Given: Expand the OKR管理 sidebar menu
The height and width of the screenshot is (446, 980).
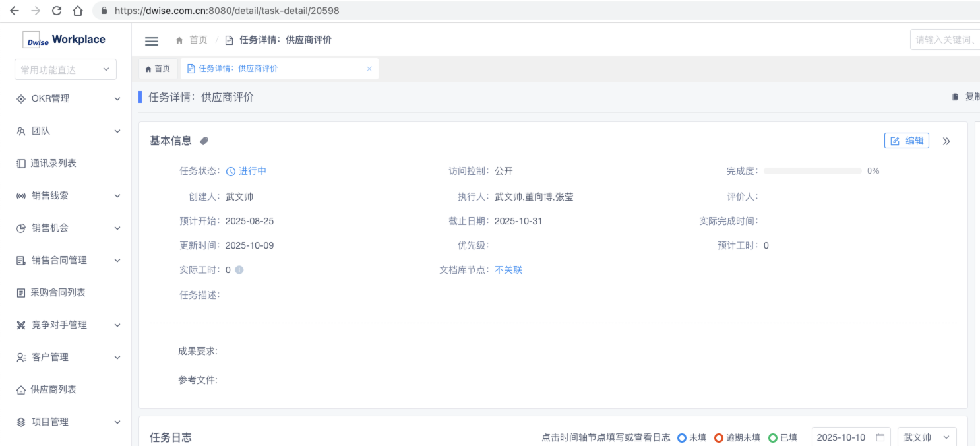Looking at the screenshot, I should (x=66, y=98).
